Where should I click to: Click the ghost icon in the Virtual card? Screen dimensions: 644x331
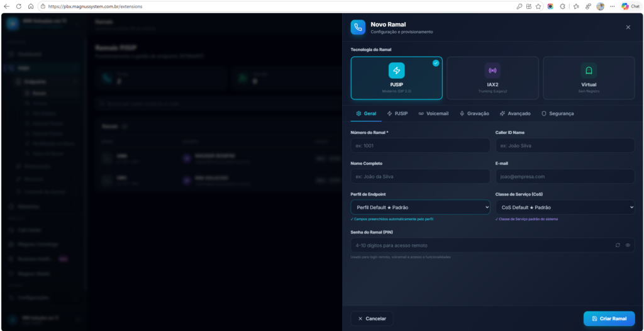pyautogui.click(x=589, y=70)
